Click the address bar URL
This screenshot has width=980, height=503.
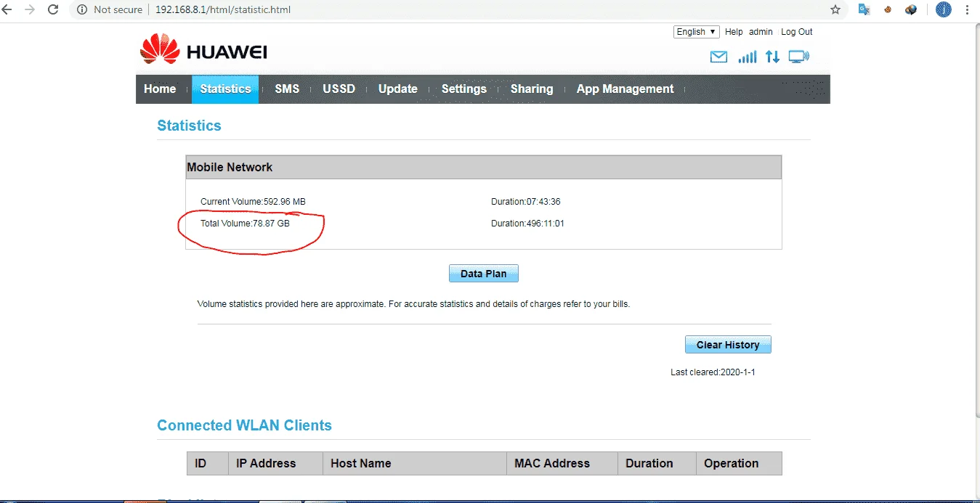(224, 10)
